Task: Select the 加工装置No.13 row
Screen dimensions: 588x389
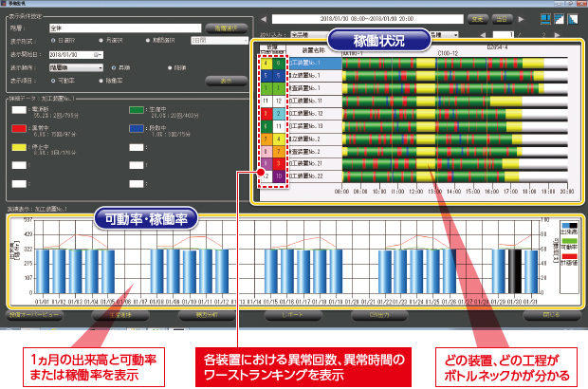Action: (x=413, y=126)
